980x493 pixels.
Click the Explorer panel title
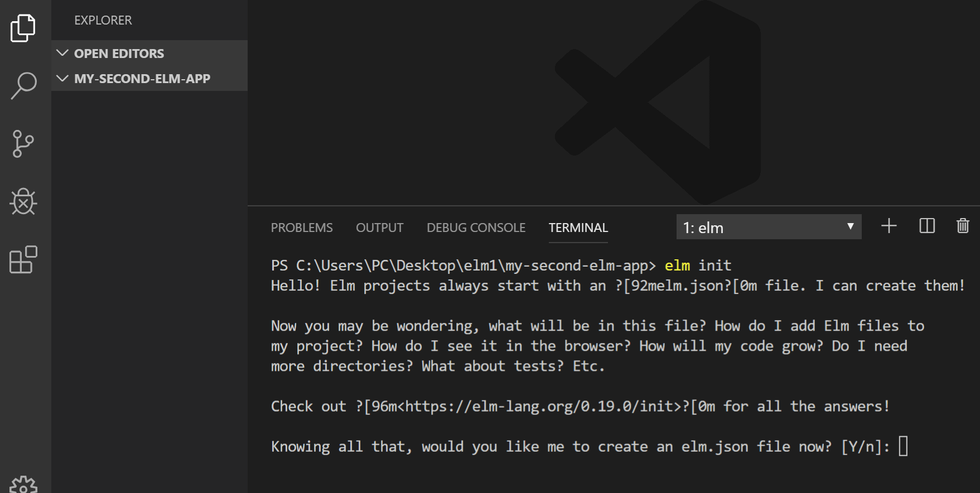(x=103, y=20)
